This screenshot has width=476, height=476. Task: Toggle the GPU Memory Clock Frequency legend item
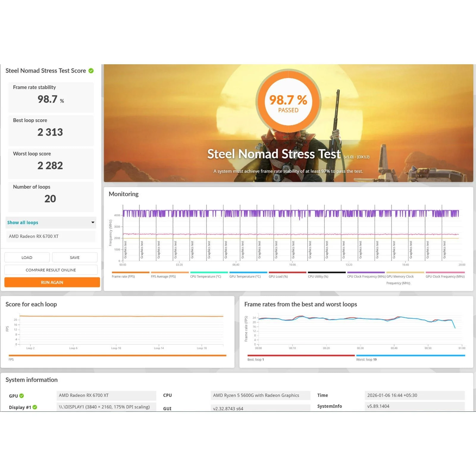coord(405,278)
